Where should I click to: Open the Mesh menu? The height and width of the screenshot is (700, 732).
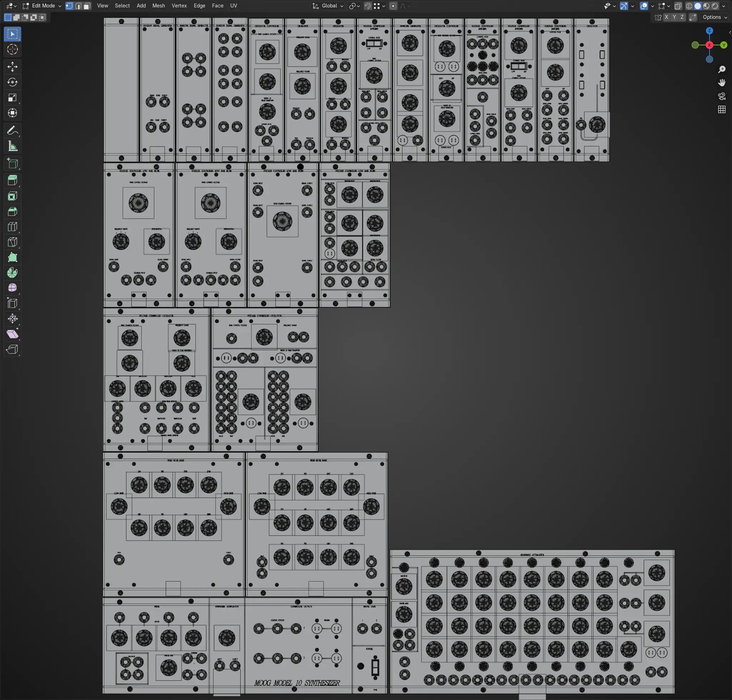[158, 6]
